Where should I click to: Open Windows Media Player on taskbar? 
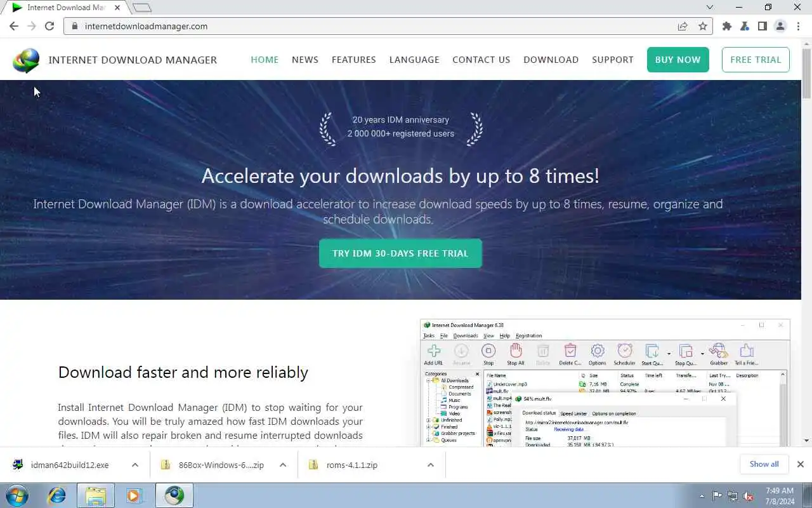pyautogui.click(x=134, y=495)
